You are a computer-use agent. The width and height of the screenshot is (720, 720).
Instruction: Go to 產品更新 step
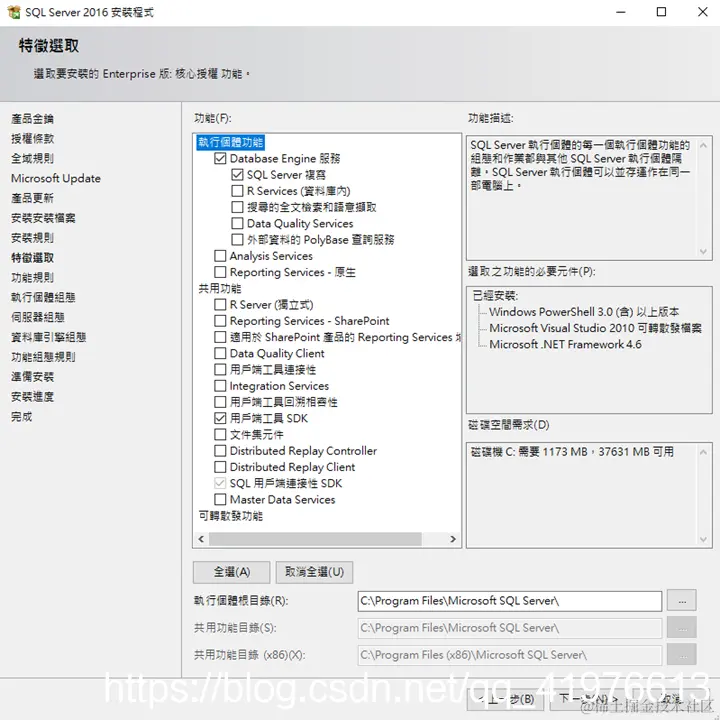32,198
